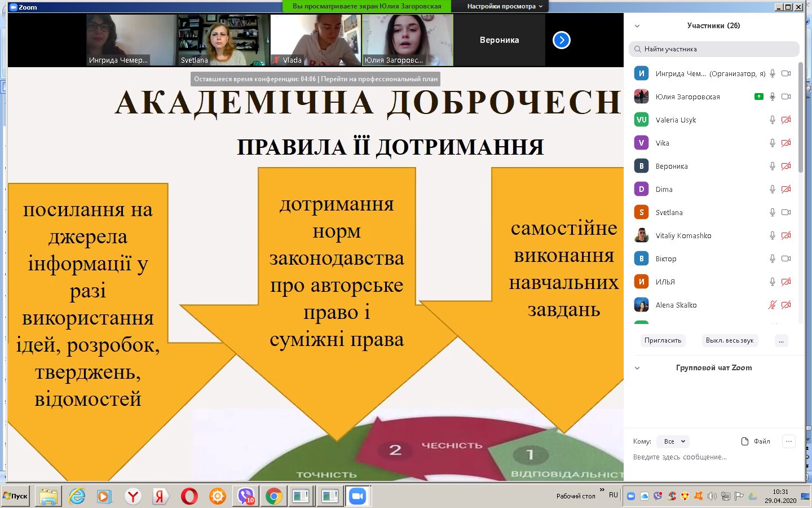The height and width of the screenshot is (508, 812).
Task: Switch to Google Chrome in taskbar
Action: pyautogui.click(x=274, y=496)
